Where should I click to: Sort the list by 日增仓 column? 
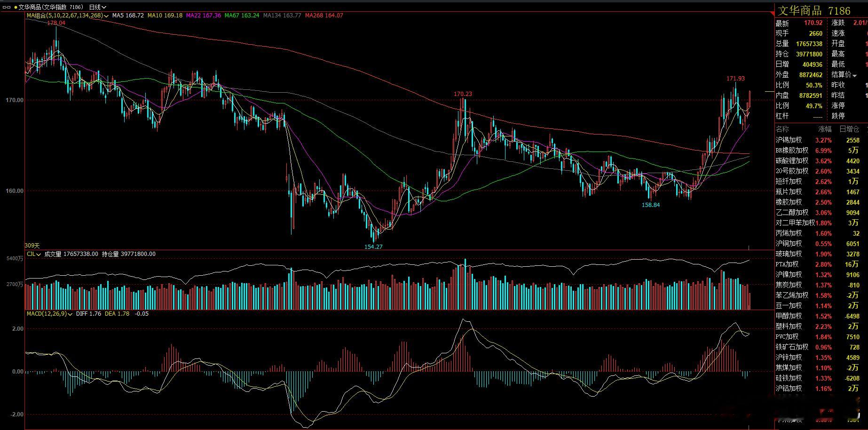click(x=849, y=129)
